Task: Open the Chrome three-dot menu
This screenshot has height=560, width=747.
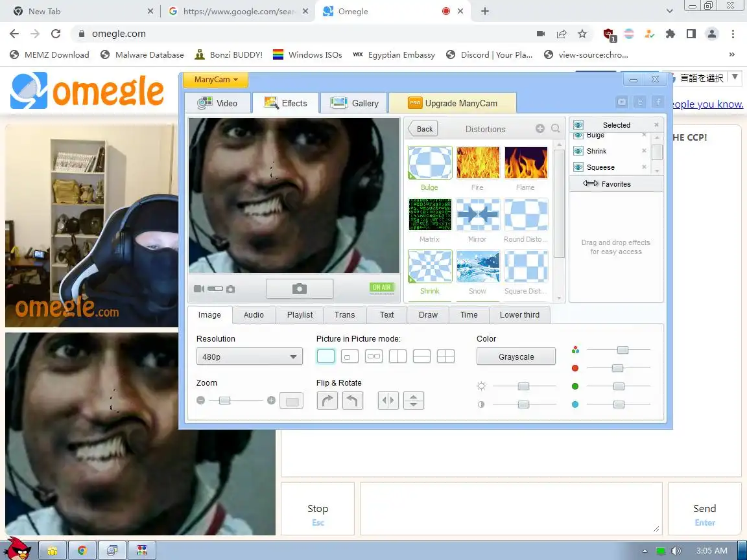Action: coord(733,34)
